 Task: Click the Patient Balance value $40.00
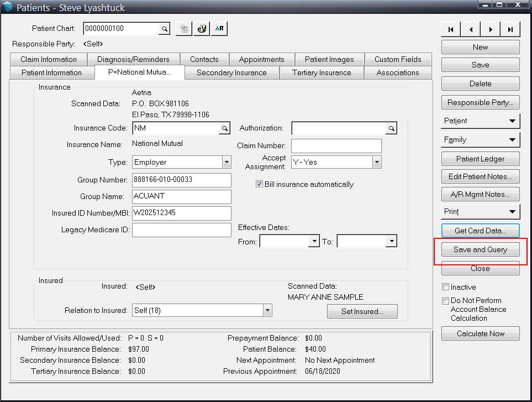[315, 349]
